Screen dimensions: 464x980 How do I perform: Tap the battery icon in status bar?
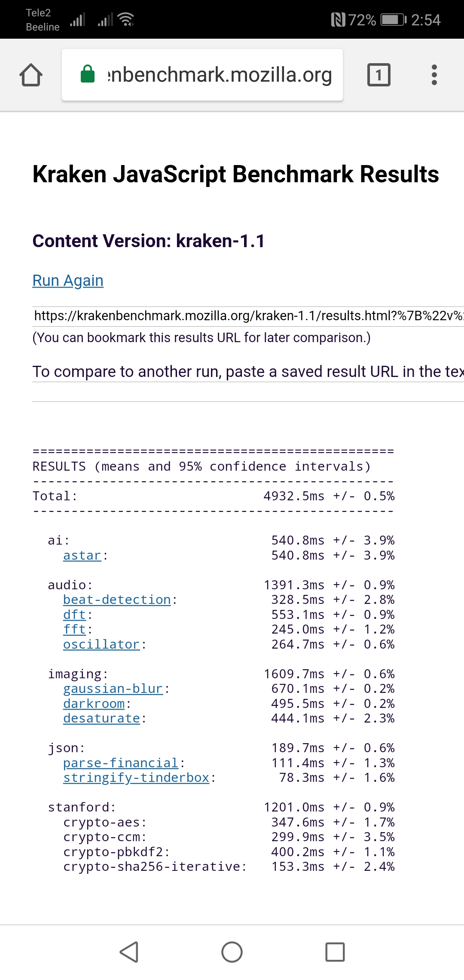393,20
